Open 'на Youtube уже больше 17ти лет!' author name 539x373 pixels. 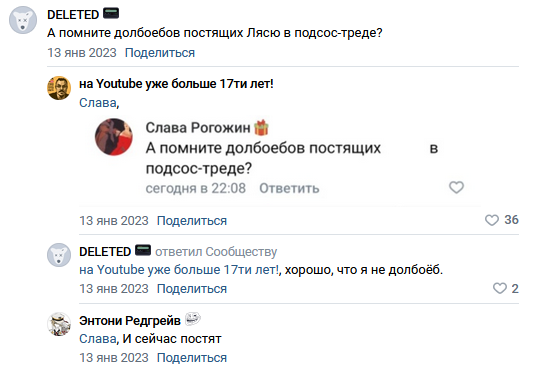click(176, 84)
